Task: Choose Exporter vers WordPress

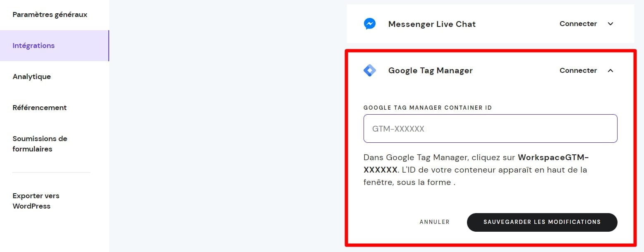Action: point(36,201)
